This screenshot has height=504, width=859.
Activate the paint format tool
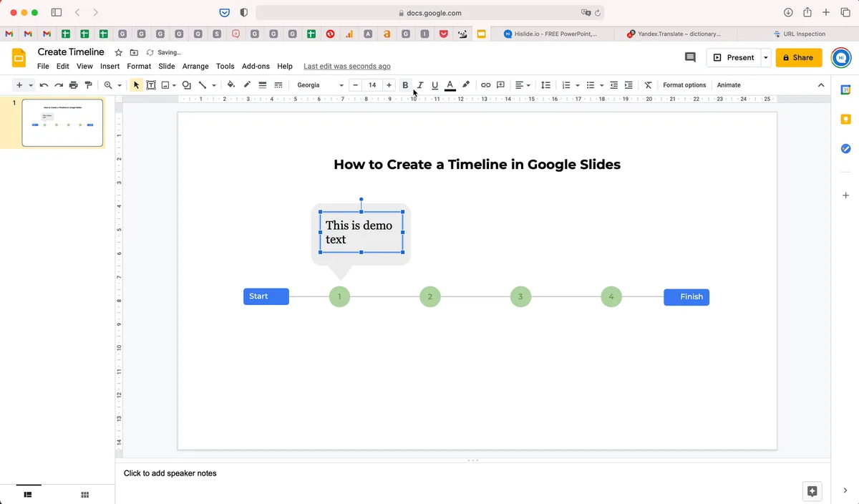pos(89,85)
